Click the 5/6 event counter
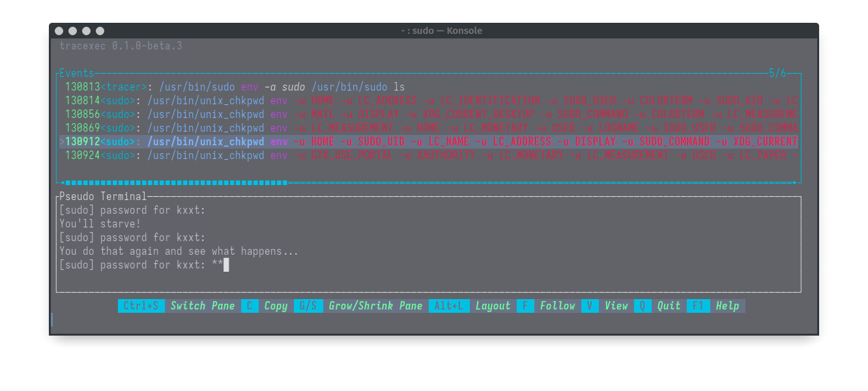Image resolution: width=868 pixels, height=391 pixels. click(777, 73)
